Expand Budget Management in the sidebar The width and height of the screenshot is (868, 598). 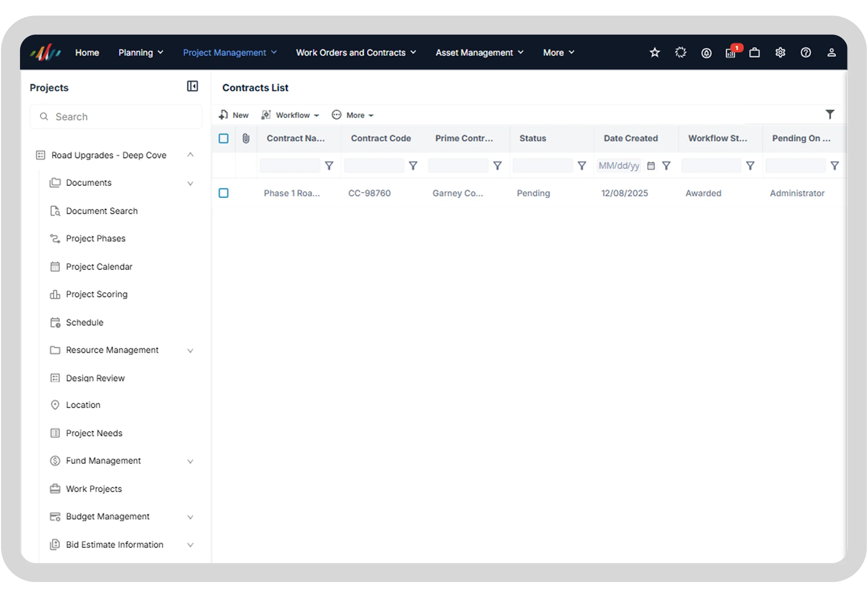pos(190,517)
